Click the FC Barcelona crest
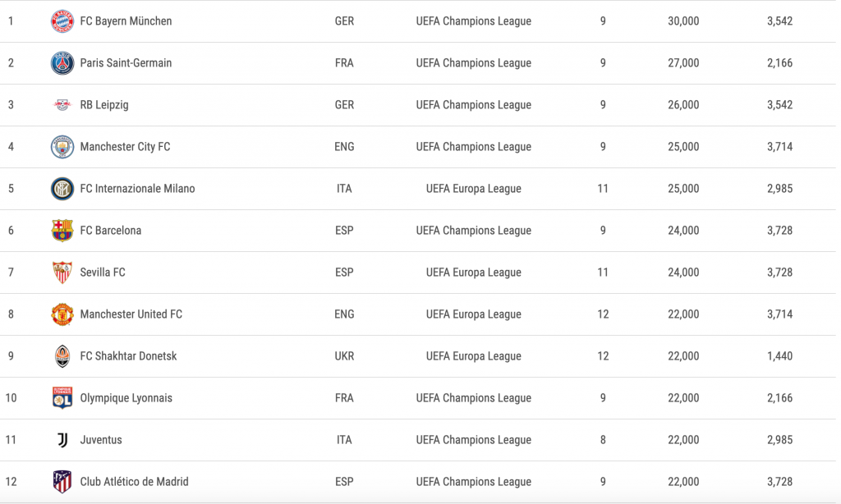The height and width of the screenshot is (504, 841). [x=62, y=231]
